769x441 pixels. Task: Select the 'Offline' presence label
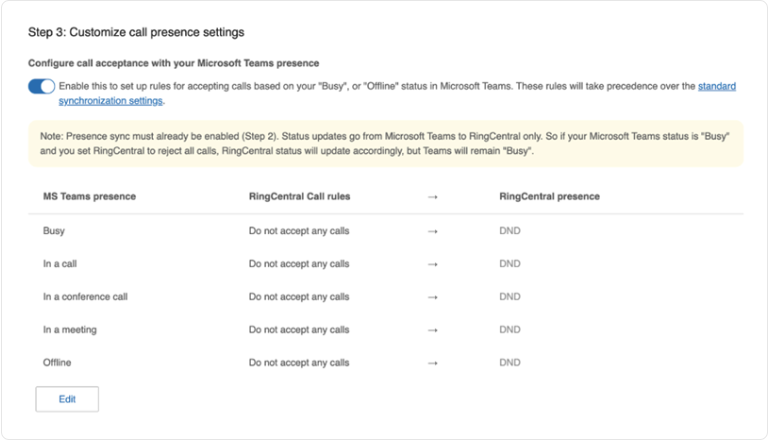(x=57, y=363)
